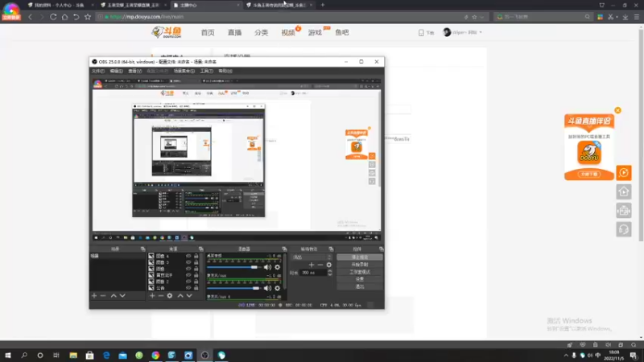Toggle visibility of source 图像 4

pos(188,256)
